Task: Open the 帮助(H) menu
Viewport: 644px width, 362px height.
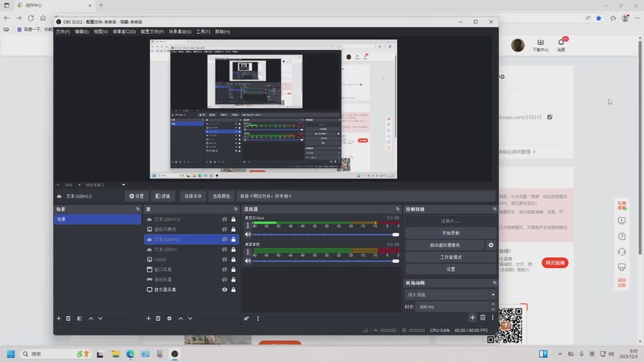Action: point(222,31)
